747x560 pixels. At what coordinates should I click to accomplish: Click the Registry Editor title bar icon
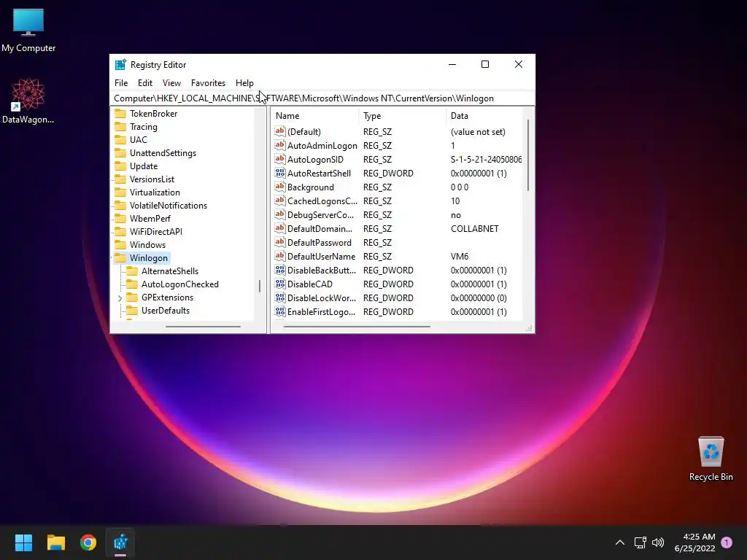point(120,64)
